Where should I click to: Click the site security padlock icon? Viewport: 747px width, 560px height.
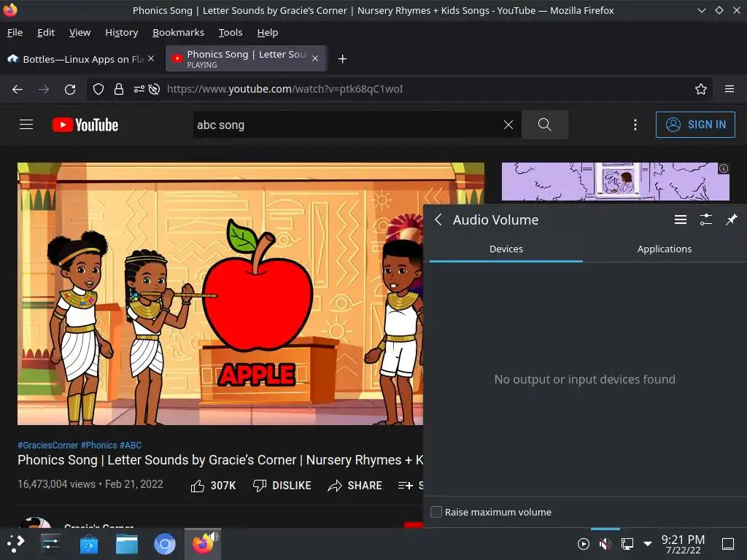tap(119, 89)
